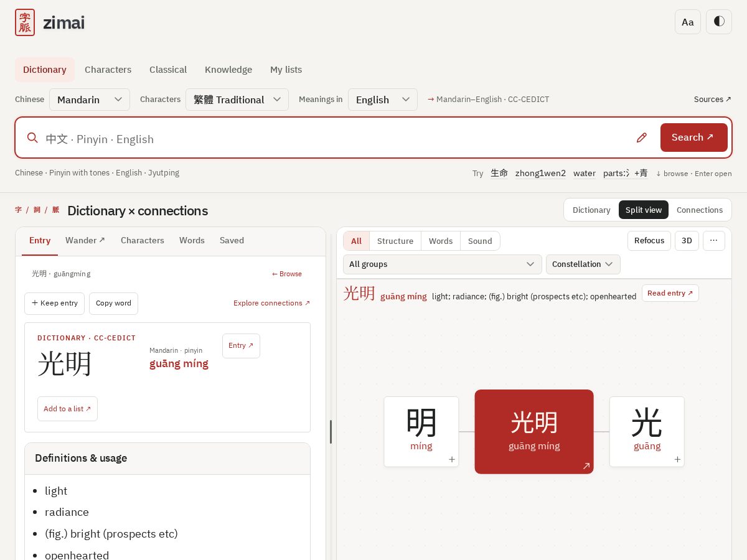Try the water example query
The image size is (747, 560).
pos(585,173)
